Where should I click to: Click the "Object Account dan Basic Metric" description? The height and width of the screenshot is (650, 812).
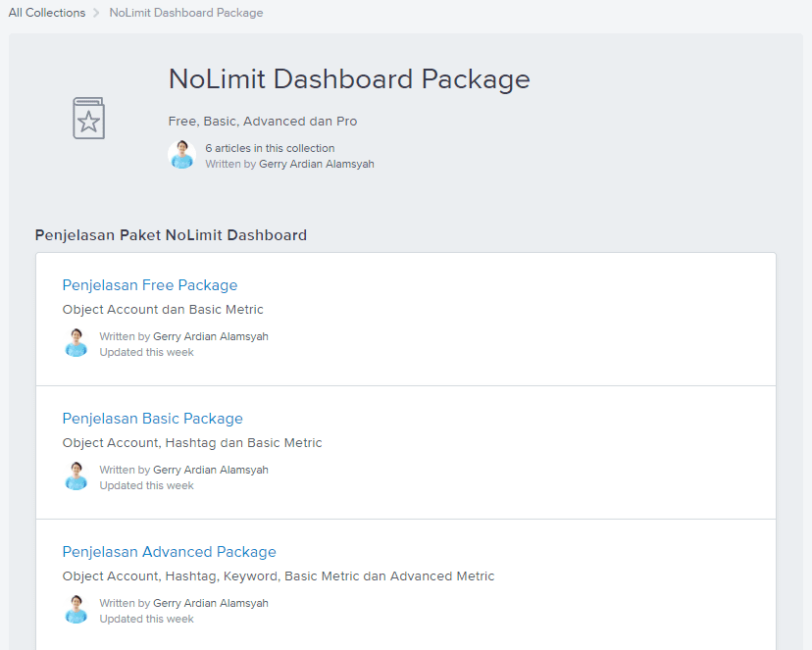pyautogui.click(x=163, y=309)
